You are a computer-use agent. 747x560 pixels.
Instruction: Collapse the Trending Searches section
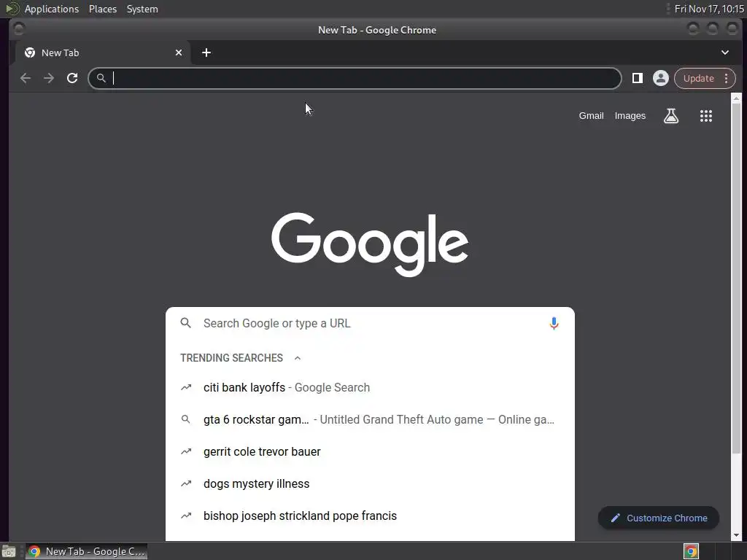(298, 358)
